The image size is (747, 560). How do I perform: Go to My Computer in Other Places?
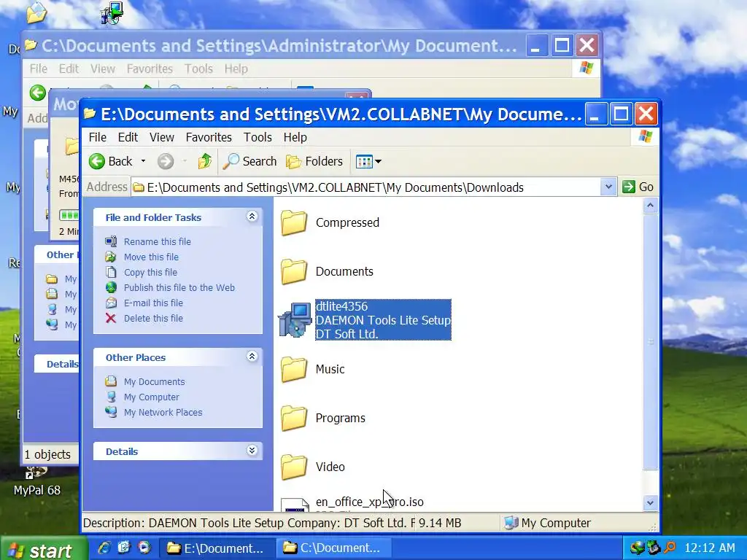click(152, 397)
